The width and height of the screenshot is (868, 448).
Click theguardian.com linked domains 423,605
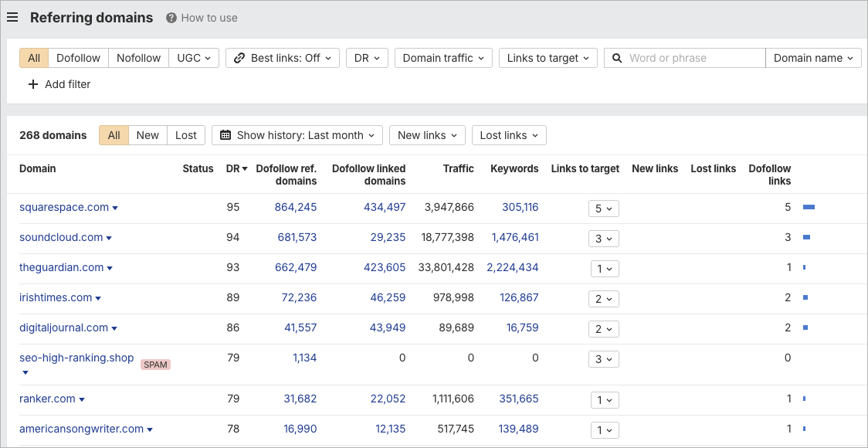385,267
